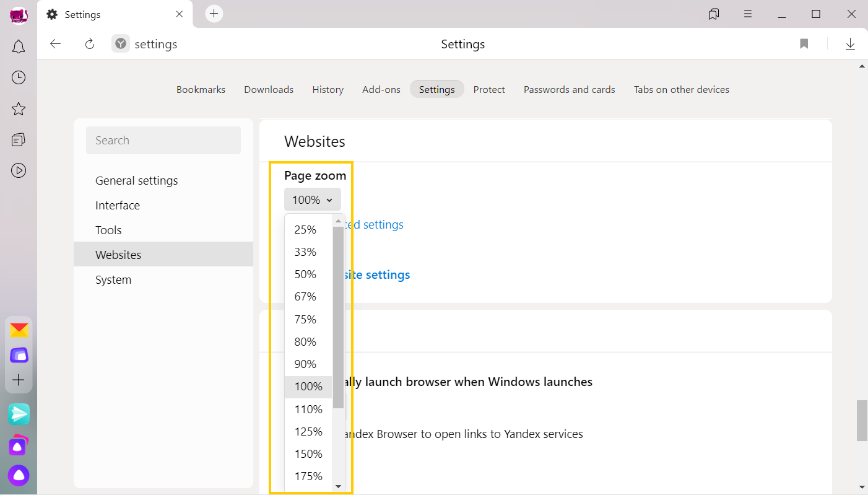Open General settings in the left menu

coord(163,181)
